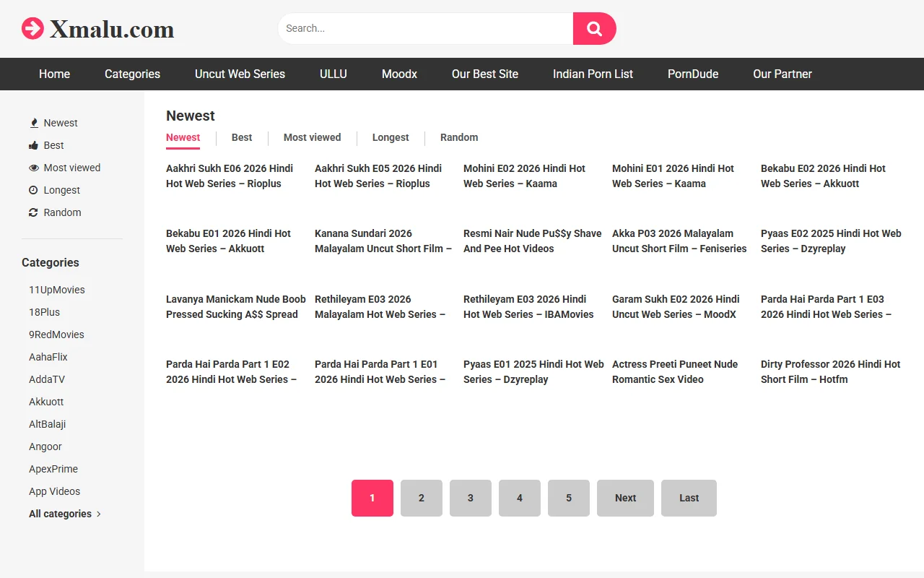Go to Home in the navigation bar

54,74
